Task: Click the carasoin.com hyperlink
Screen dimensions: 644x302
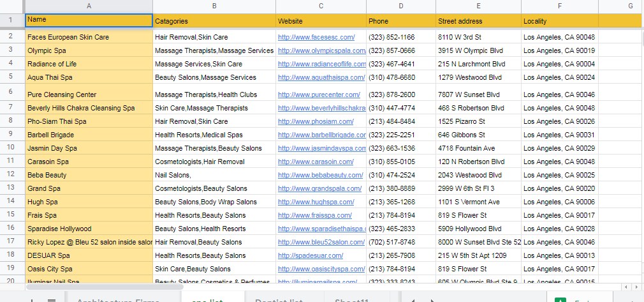Action: pos(316,162)
